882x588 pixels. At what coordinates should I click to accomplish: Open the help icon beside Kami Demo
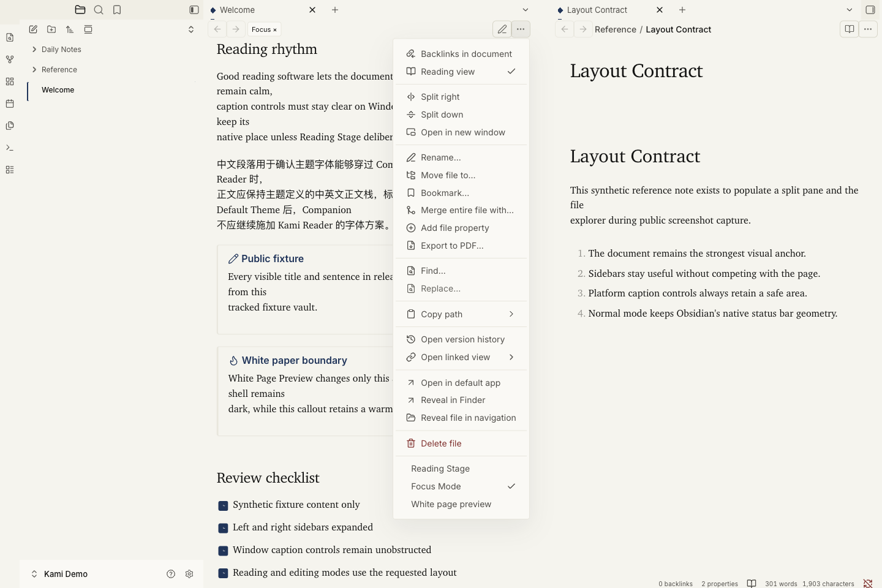tap(171, 574)
